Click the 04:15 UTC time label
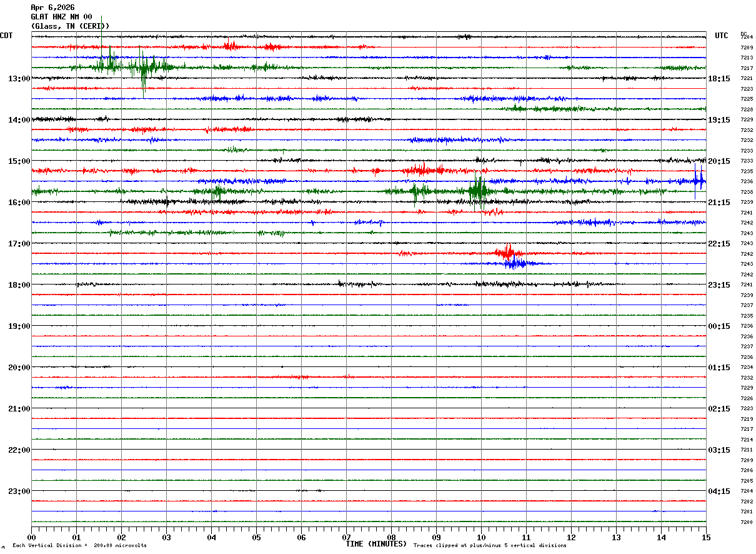The height and width of the screenshot is (554, 756). click(719, 491)
